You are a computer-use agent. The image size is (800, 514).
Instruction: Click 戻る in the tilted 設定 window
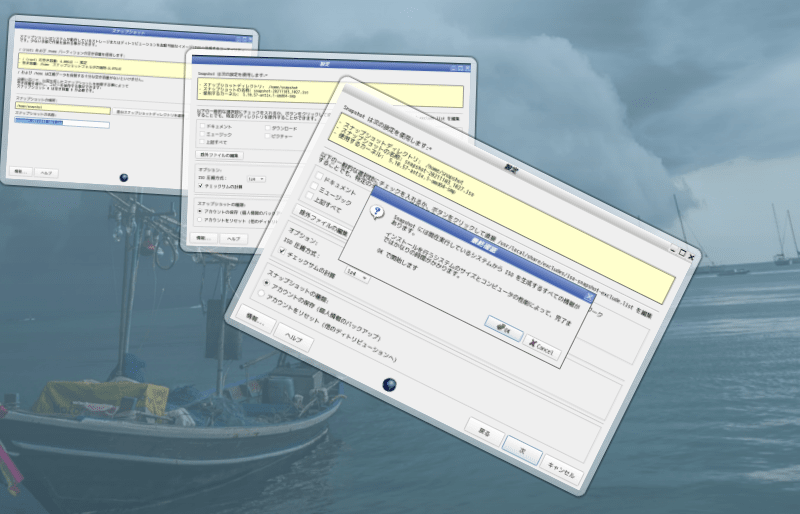484,432
